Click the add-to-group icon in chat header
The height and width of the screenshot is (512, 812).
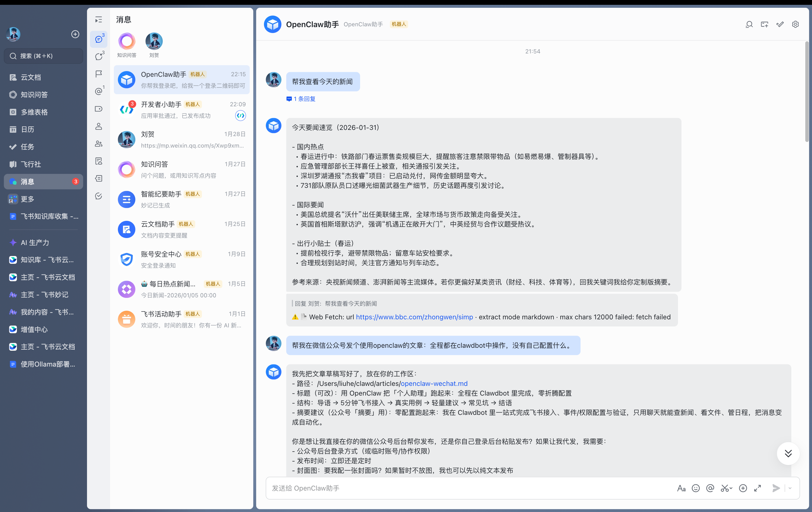coord(764,24)
